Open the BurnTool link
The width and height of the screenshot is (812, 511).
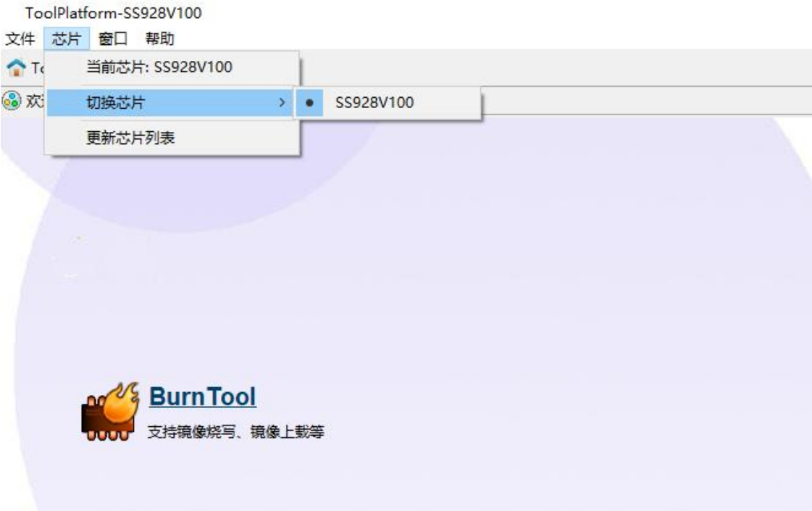[203, 397]
